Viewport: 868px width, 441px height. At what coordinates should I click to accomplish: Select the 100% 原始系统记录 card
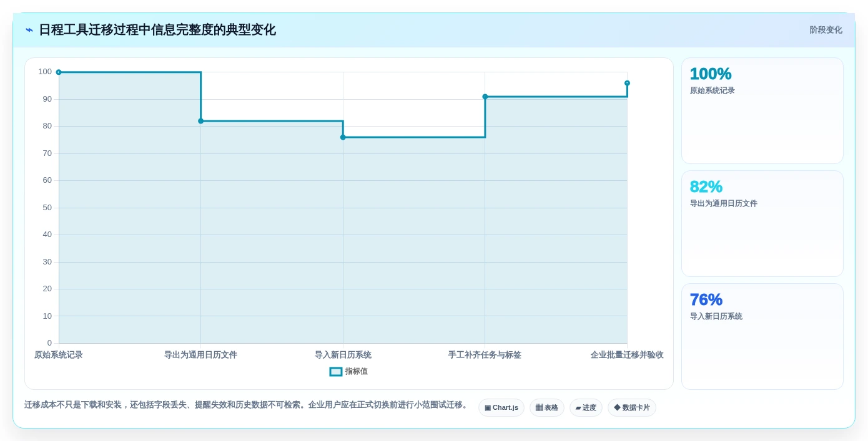click(x=762, y=110)
